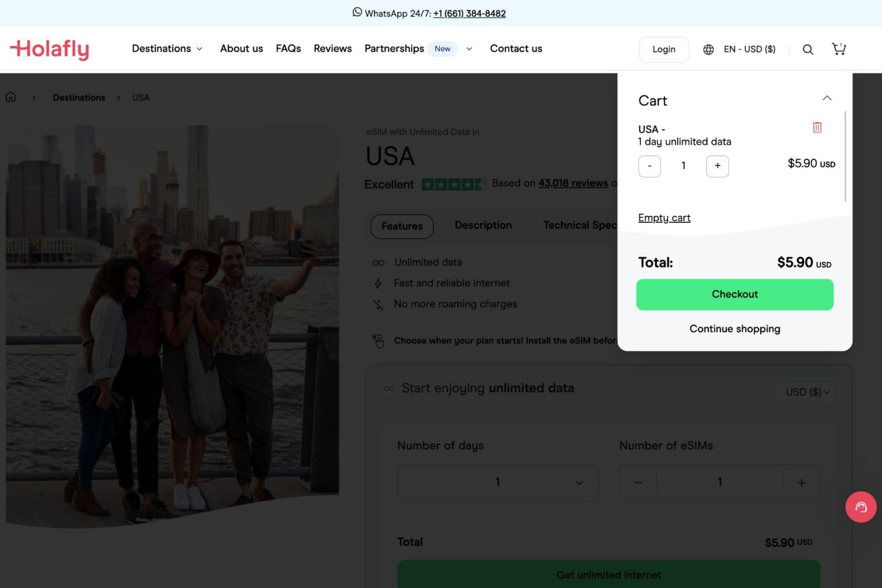Switch to the Description tab
This screenshot has width=882, height=588.
tap(483, 226)
